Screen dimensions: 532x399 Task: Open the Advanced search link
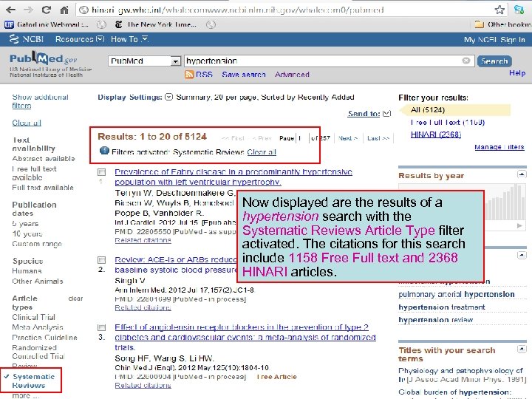292,75
